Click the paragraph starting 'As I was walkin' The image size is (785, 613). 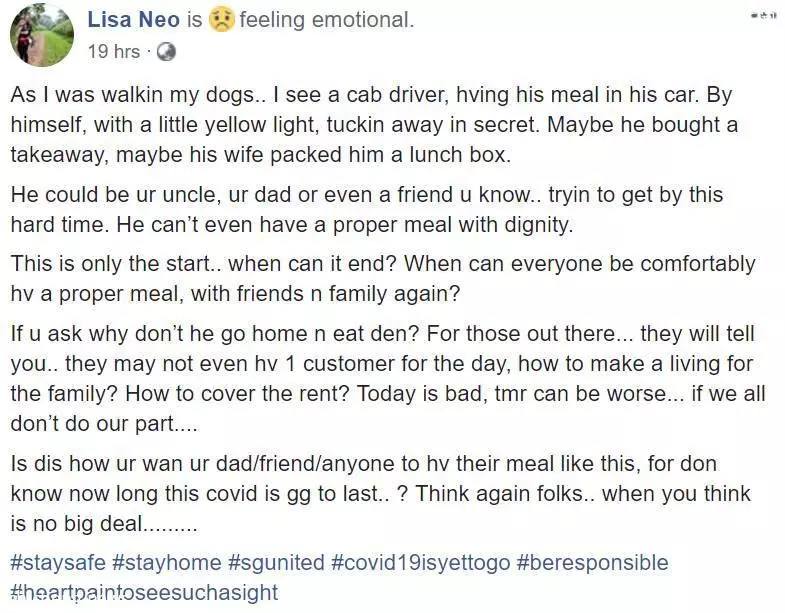coord(374,125)
